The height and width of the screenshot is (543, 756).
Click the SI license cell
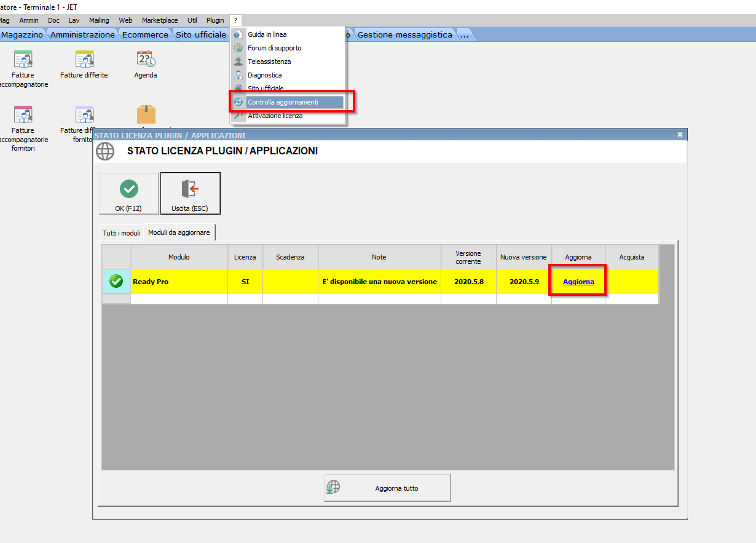pyautogui.click(x=245, y=282)
